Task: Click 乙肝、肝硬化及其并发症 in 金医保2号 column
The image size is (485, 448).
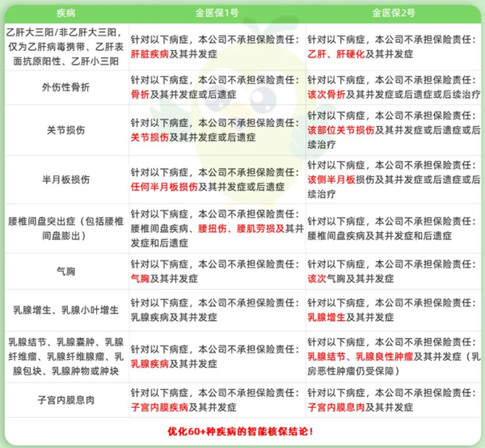Action: tap(360, 54)
